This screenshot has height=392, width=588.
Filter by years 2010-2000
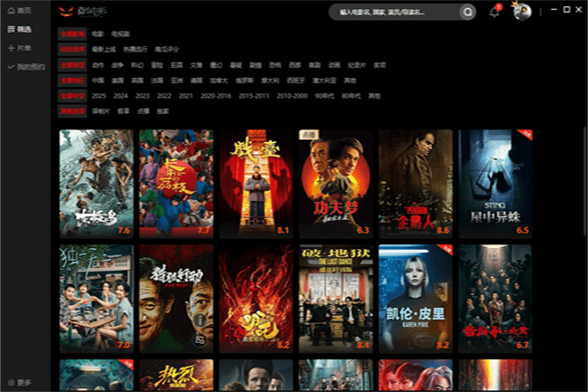click(292, 96)
